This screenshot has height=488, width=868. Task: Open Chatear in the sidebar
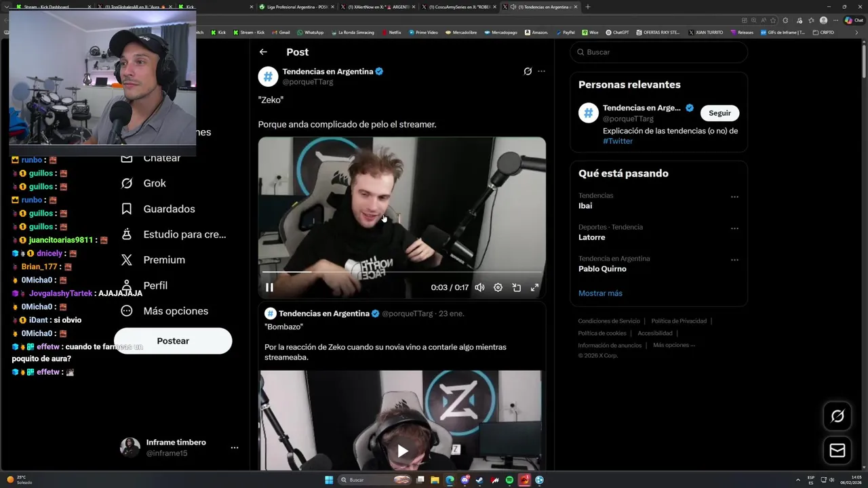(151, 158)
